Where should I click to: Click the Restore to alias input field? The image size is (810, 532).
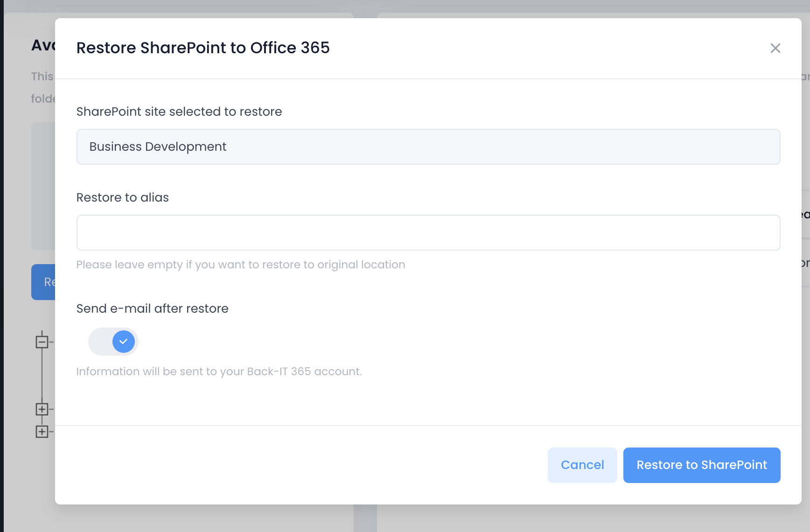(428, 232)
